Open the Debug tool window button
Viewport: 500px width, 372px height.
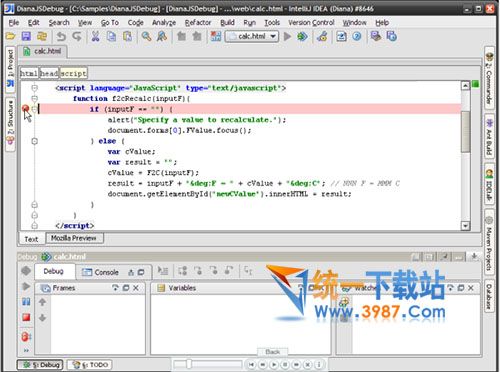coord(40,365)
